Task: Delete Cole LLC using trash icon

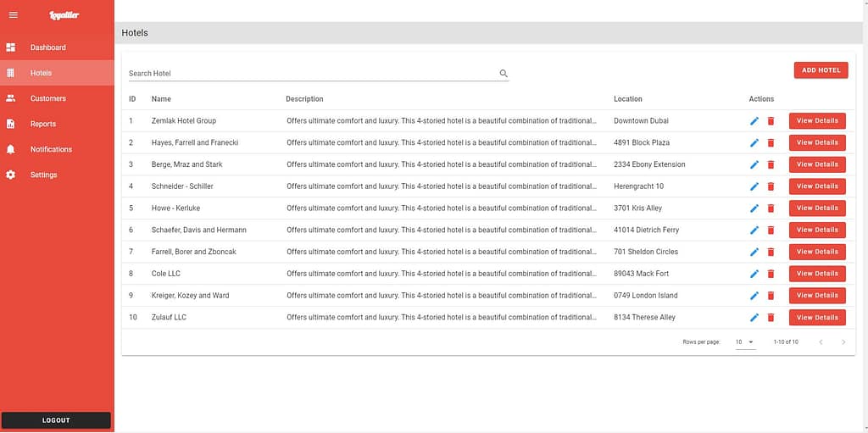Action: [771, 274]
